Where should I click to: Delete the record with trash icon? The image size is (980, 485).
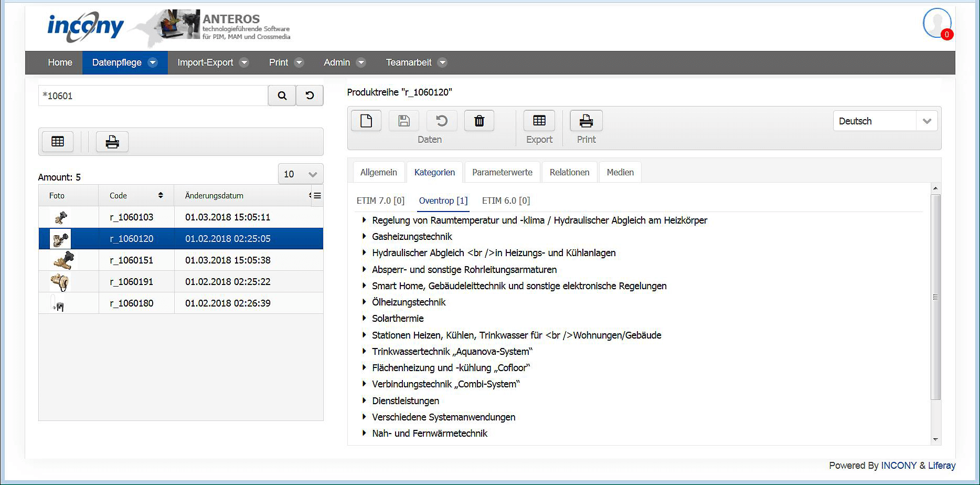pyautogui.click(x=479, y=121)
